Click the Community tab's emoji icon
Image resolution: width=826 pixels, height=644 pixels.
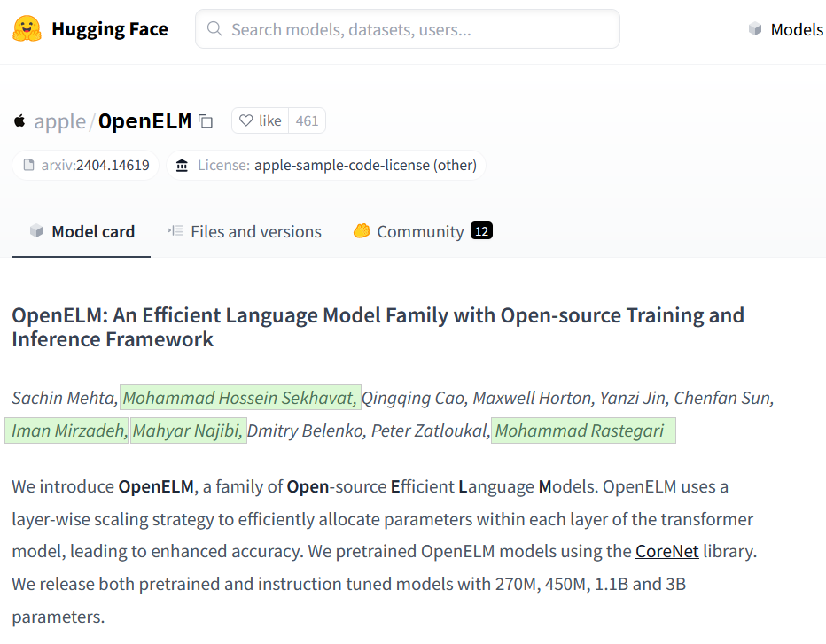click(361, 231)
